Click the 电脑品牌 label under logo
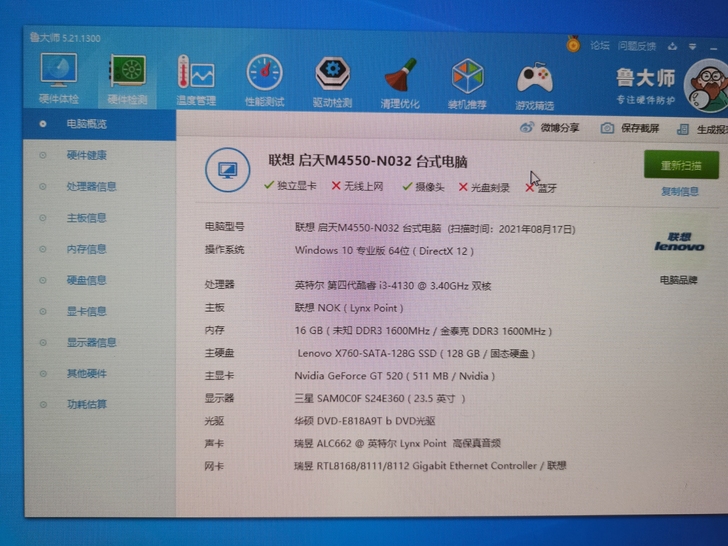Screen dimensions: 728x546 [x=679, y=280]
